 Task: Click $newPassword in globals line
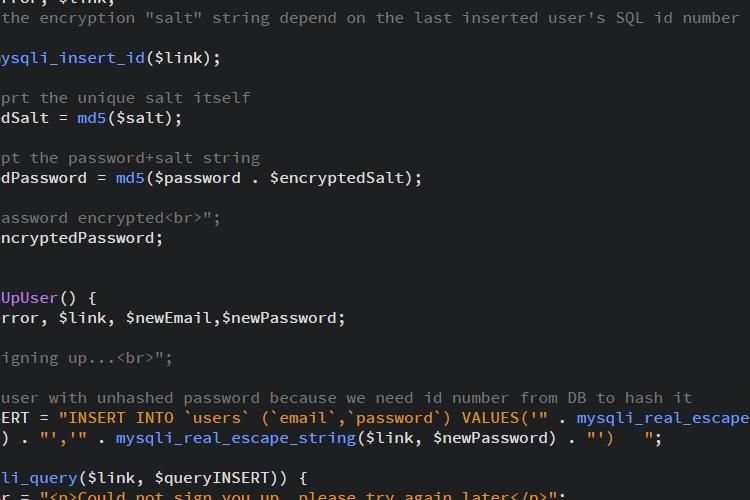point(279,318)
